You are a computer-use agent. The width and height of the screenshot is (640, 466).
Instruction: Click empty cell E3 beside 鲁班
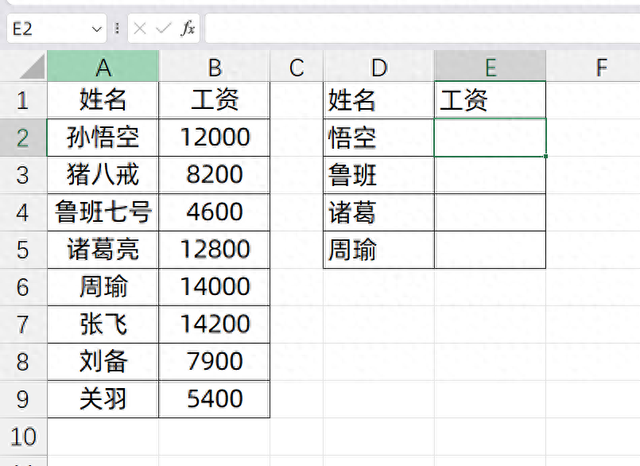(x=490, y=175)
